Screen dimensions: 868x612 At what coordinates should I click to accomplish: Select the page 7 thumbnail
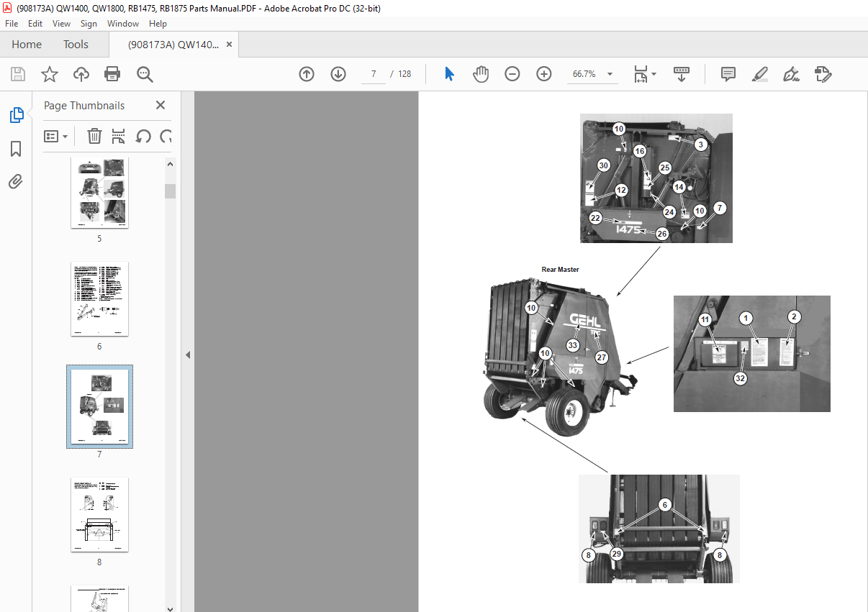click(99, 406)
